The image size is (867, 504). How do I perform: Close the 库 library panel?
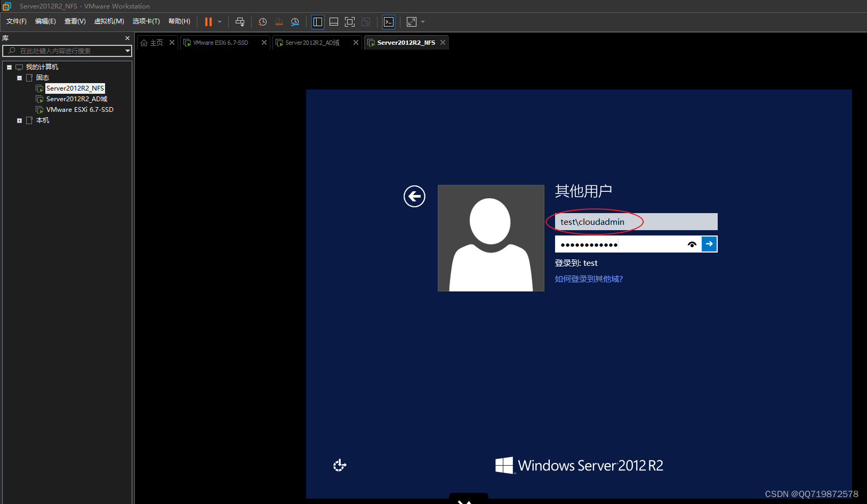tap(127, 38)
